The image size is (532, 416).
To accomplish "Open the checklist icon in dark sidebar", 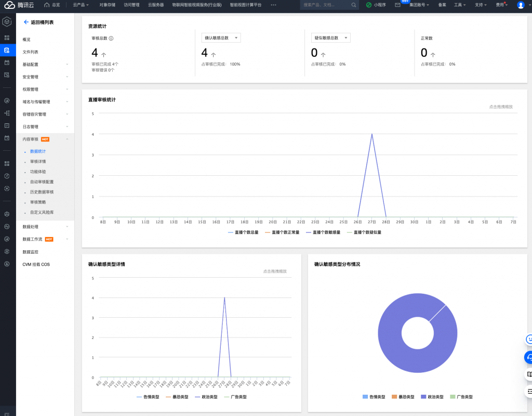I will [7, 126].
